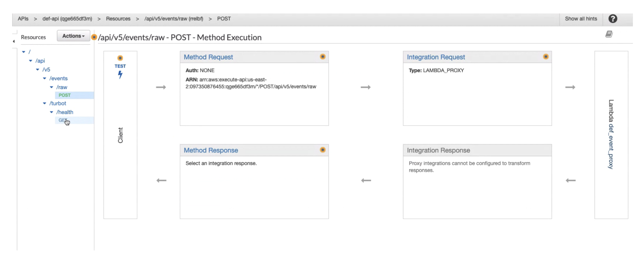
Task: Navigate to Resources via breadcrumb
Action: [x=118, y=18]
